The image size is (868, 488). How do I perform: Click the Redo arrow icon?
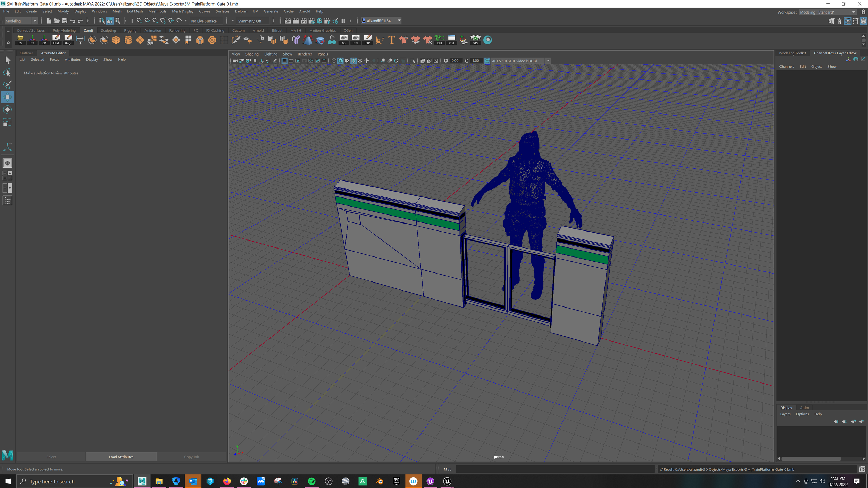click(x=81, y=21)
